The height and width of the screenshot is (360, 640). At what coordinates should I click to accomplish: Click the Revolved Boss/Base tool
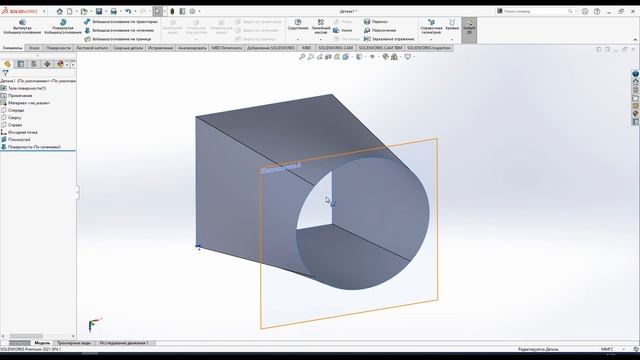coord(63,27)
